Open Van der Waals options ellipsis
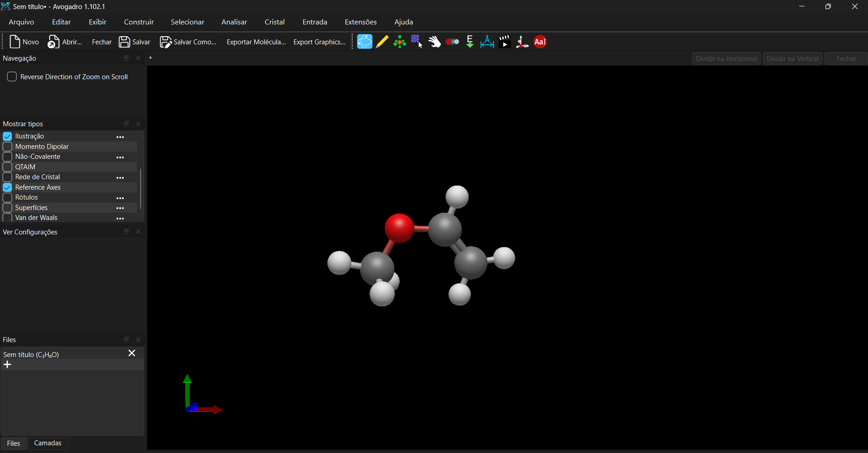This screenshot has height=453, width=868. tap(120, 218)
